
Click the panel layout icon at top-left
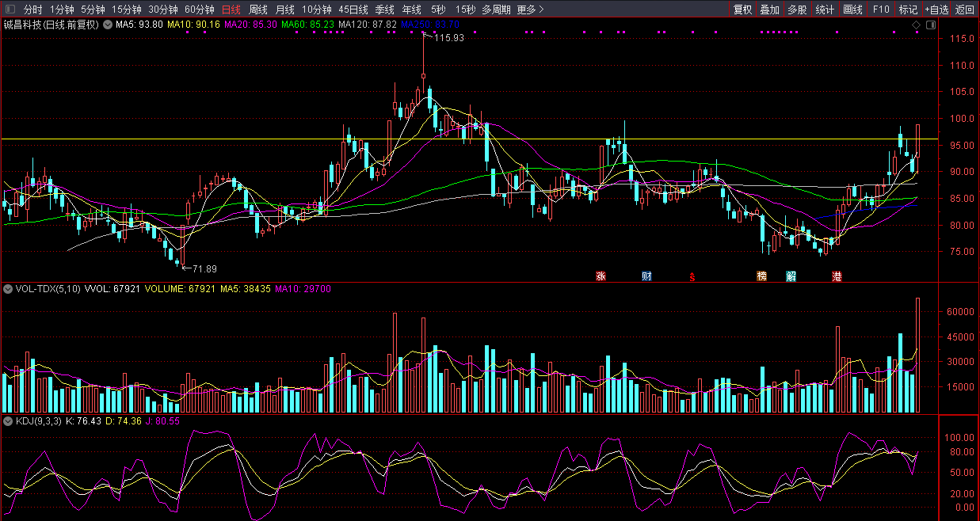[x=10, y=10]
